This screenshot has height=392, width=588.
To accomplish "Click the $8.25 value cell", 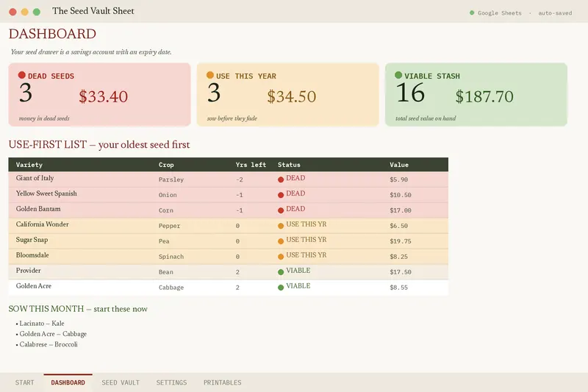I will 398,257.
